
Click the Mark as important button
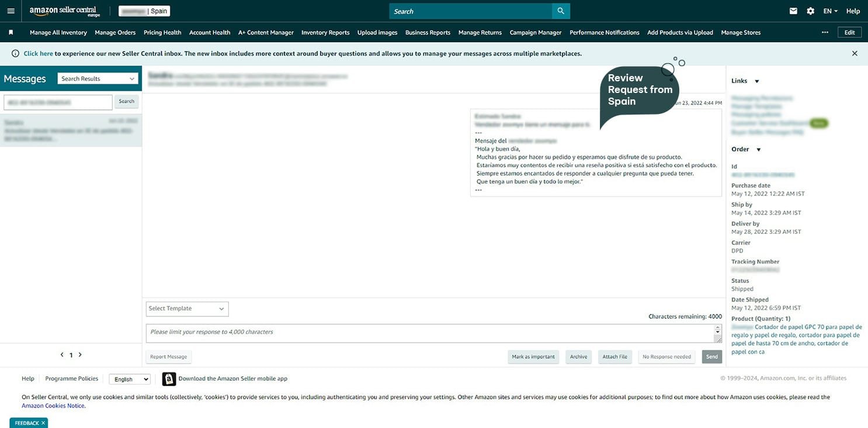click(x=533, y=357)
